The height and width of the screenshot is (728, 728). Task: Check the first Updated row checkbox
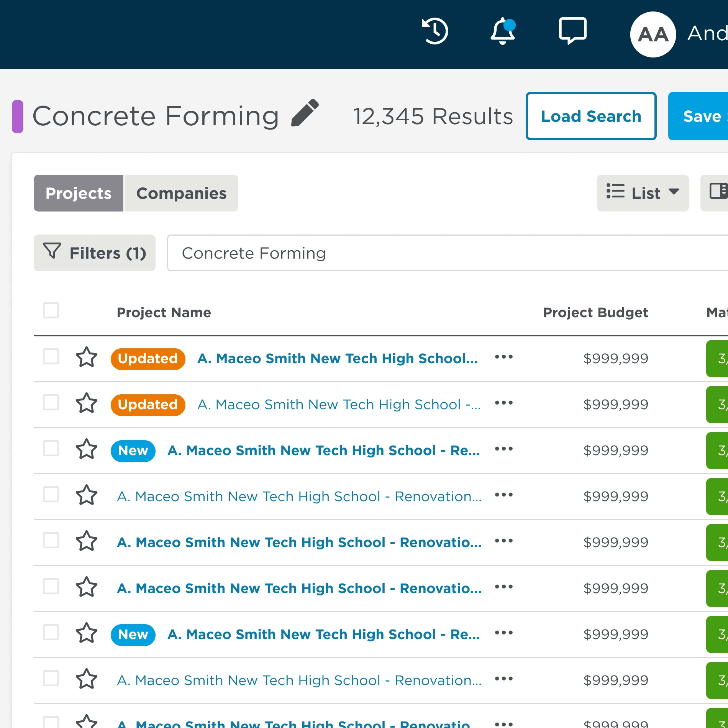[51, 357]
